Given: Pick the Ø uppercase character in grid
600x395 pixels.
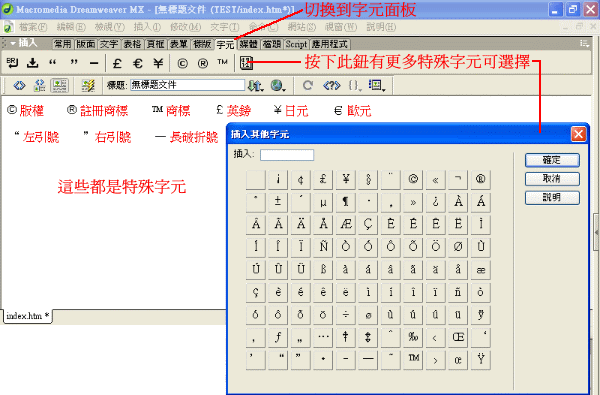Looking at the screenshot, I should pos(458,247).
